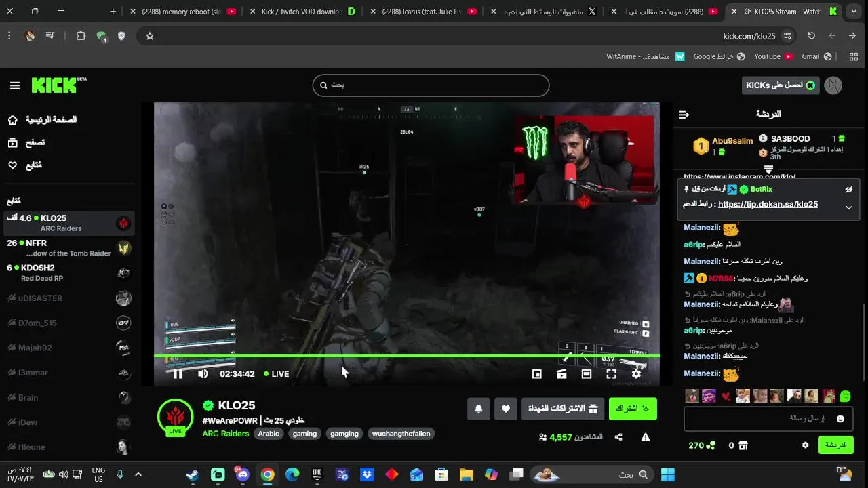Image resolution: width=868 pixels, height=488 pixels.
Task: Insert the green Kick emote from quick emotes
Action: [x=845, y=396]
